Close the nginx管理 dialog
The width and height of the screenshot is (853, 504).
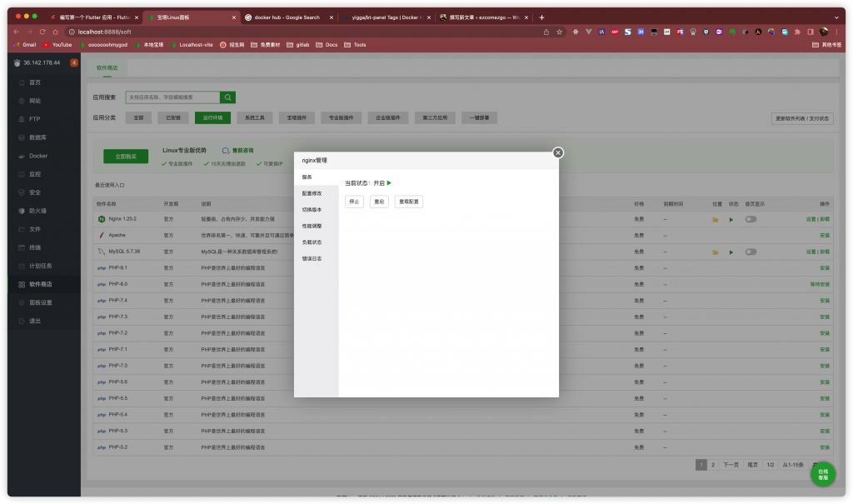558,152
